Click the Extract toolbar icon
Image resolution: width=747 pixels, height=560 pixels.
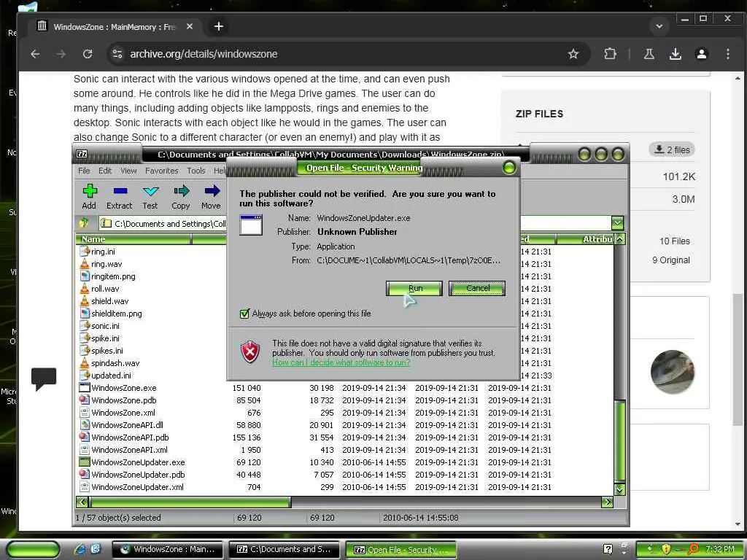(x=120, y=192)
